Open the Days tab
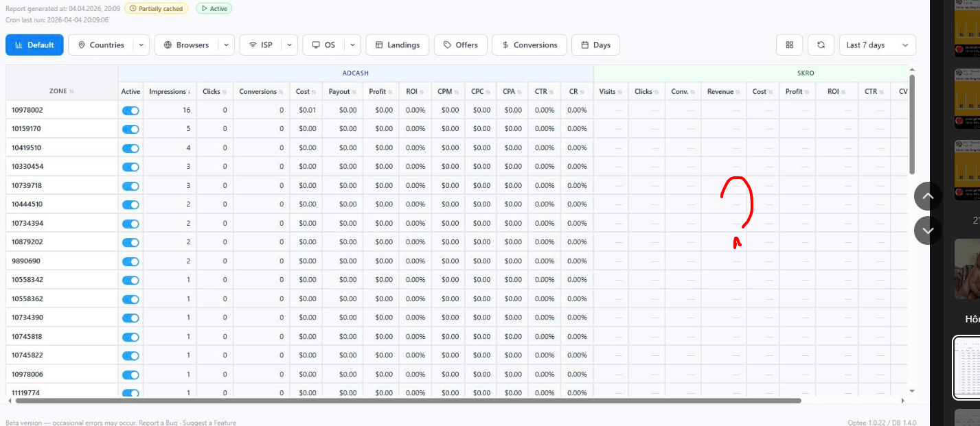Screen dimensions: 980x426 [595, 45]
